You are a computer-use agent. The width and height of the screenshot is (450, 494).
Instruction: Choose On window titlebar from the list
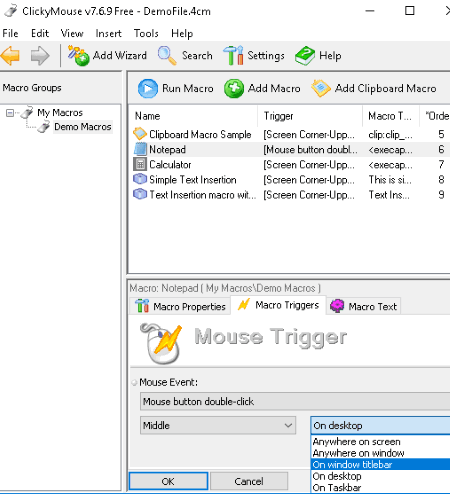(380, 464)
